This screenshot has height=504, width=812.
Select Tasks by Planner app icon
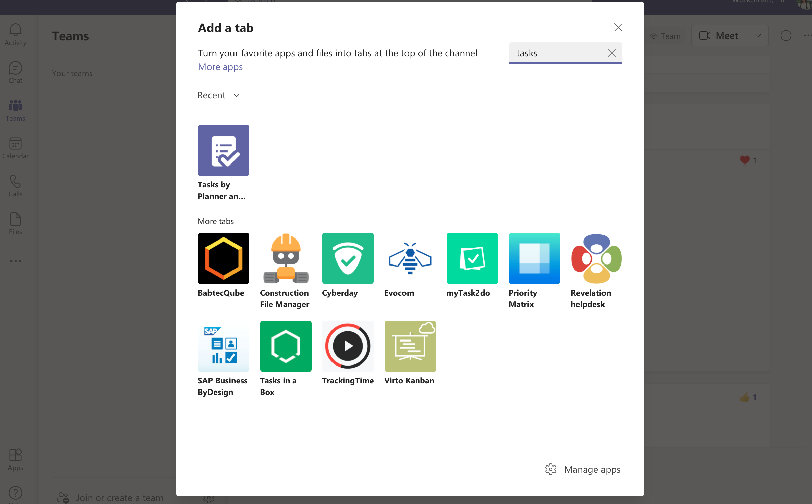click(223, 150)
